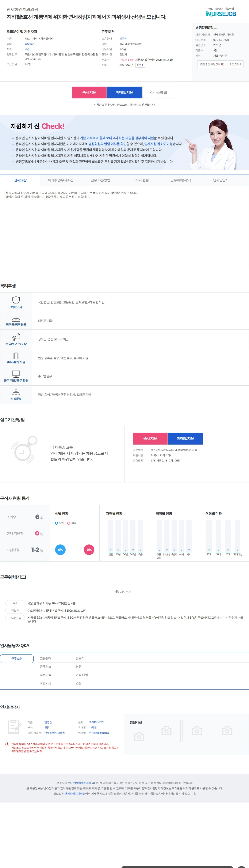
Task: Click the 인사담당자 clipboard pencil icon
Action: pos(15,727)
